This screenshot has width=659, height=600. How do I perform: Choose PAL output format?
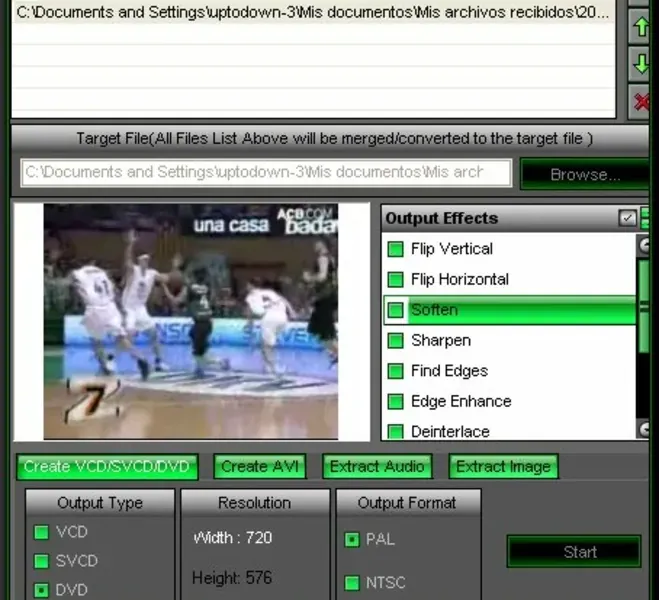(352, 539)
